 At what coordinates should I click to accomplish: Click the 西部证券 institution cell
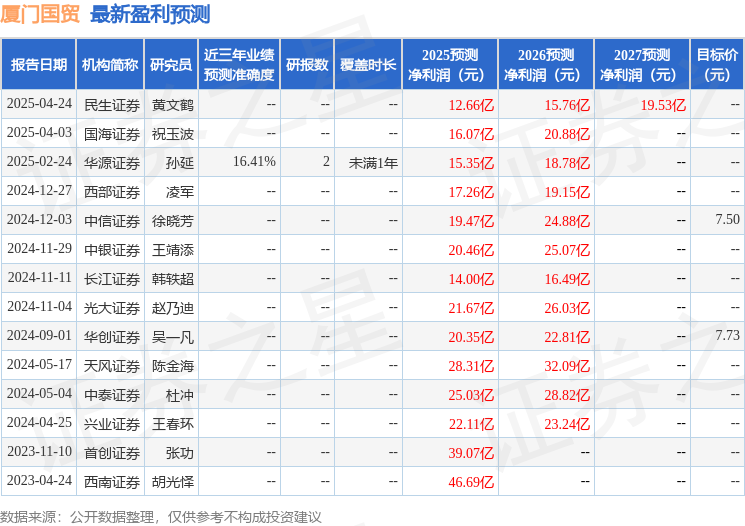tap(112, 192)
